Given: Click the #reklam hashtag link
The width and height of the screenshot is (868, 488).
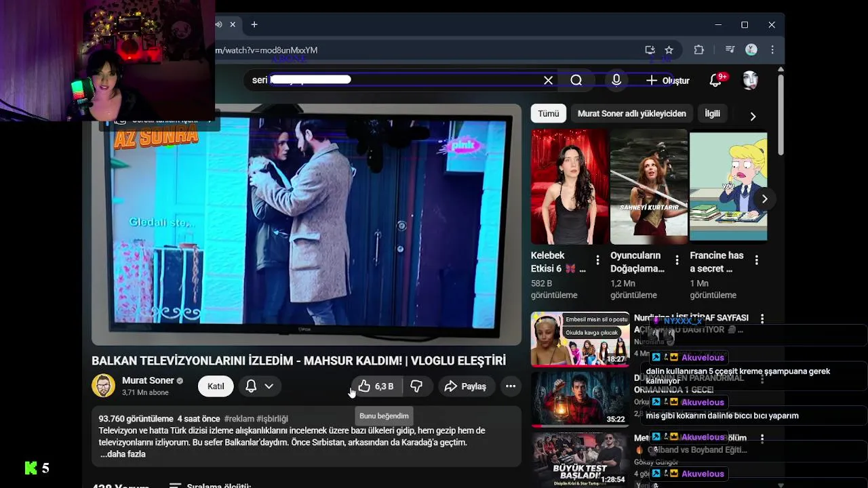Looking at the screenshot, I should (239, 419).
